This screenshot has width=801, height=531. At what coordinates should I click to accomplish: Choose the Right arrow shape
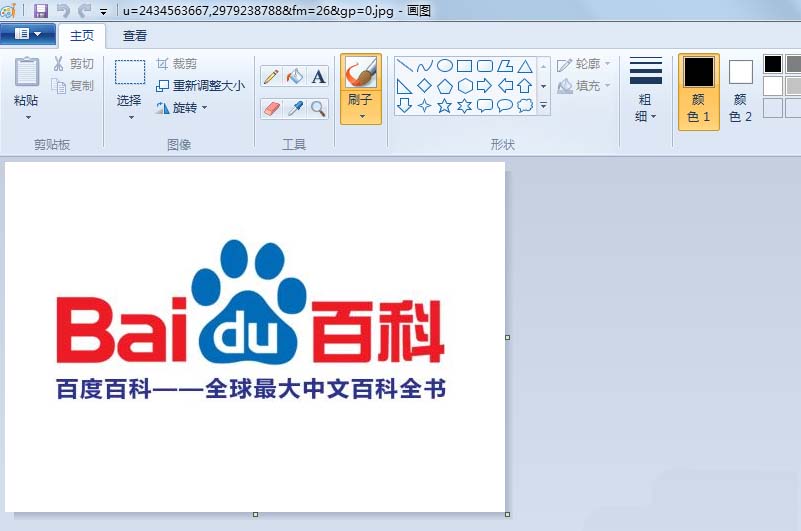coord(485,86)
